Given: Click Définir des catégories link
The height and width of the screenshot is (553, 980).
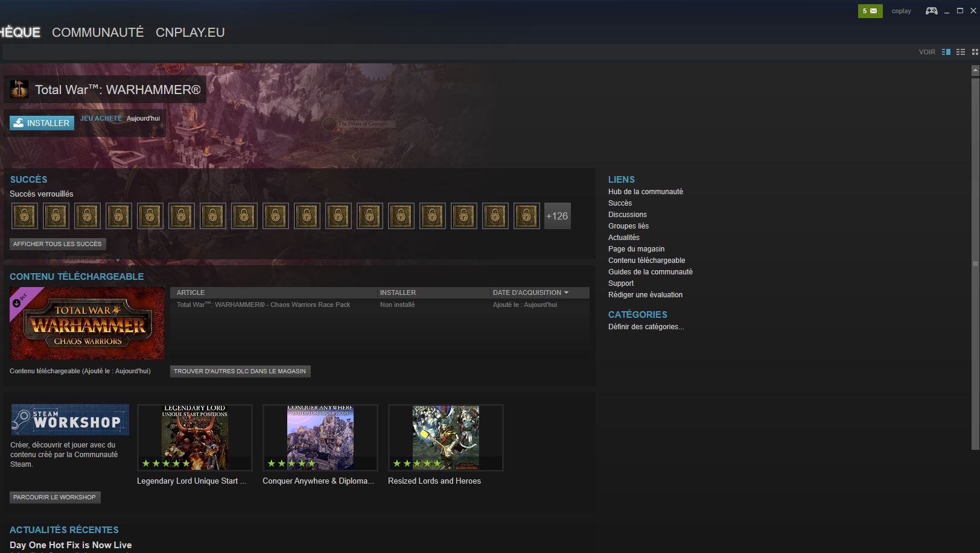Looking at the screenshot, I should coord(646,327).
